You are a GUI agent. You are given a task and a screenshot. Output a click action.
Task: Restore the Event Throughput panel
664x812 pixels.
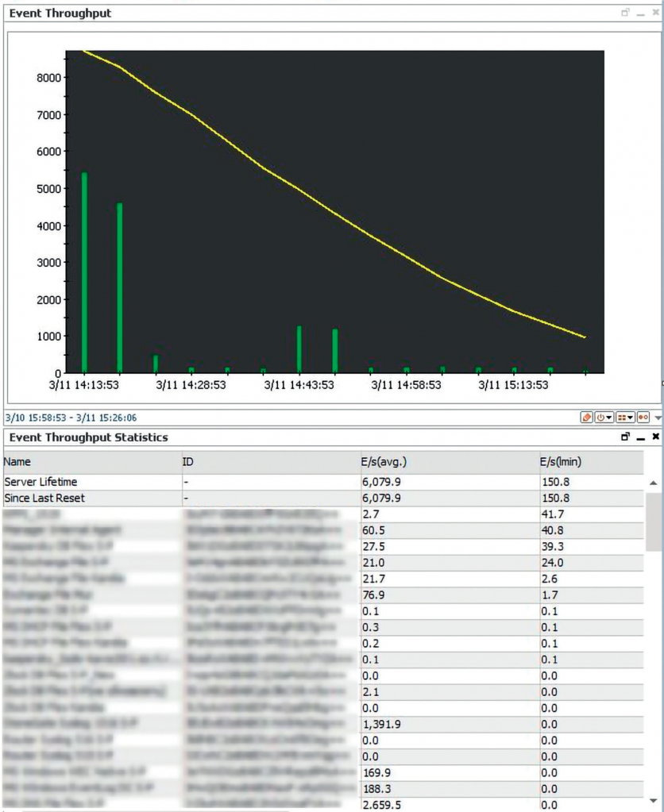625,13
